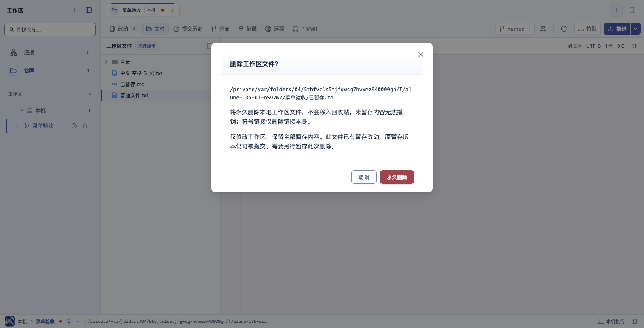The image size is (644, 328).
Task: Click trash icon next to 菜单验收 repo
Action: point(85,126)
